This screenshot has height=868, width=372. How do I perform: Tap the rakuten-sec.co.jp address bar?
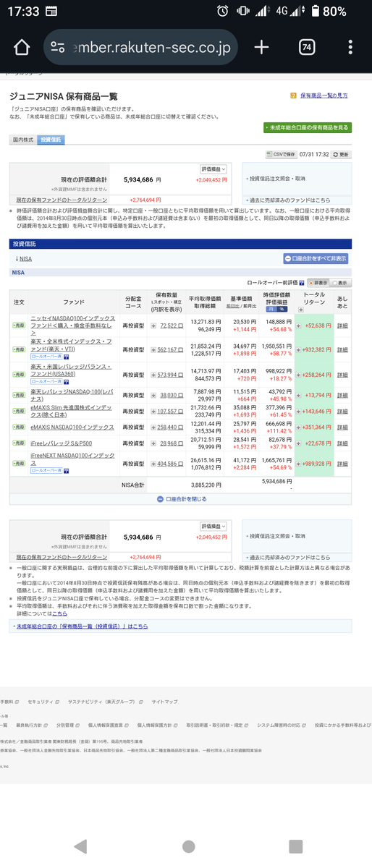(140, 48)
